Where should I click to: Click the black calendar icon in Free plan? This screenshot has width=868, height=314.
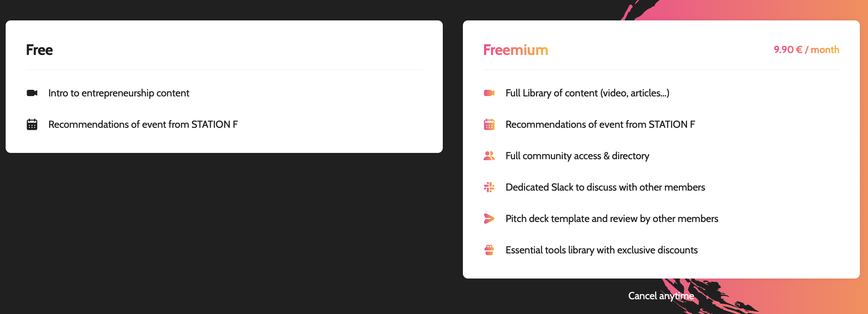point(32,124)
